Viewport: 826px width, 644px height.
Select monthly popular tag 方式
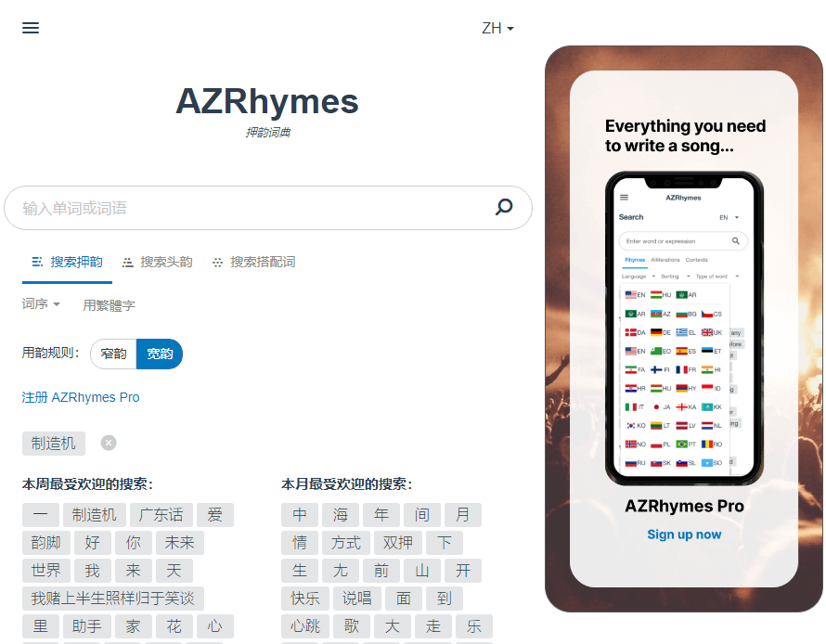346,543
